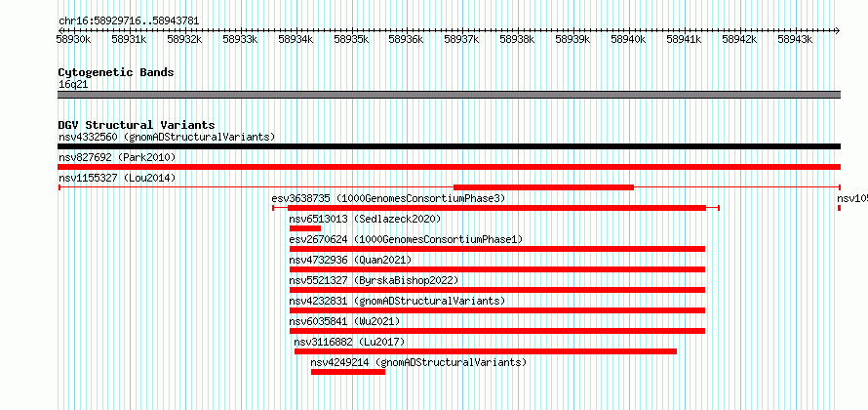Click the 58943k ruler tick label
The height and width of the screenshot is (410, 868).
pyautogui.click(x=795, y=39)
